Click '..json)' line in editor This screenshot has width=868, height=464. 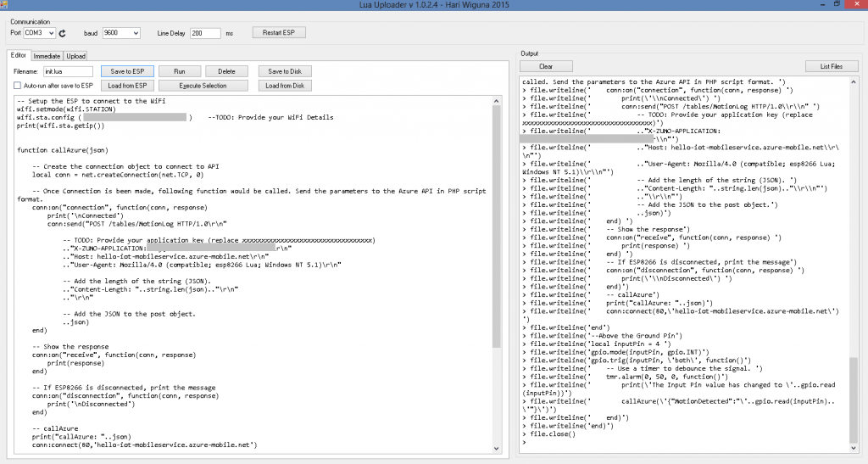click(75, 322)
